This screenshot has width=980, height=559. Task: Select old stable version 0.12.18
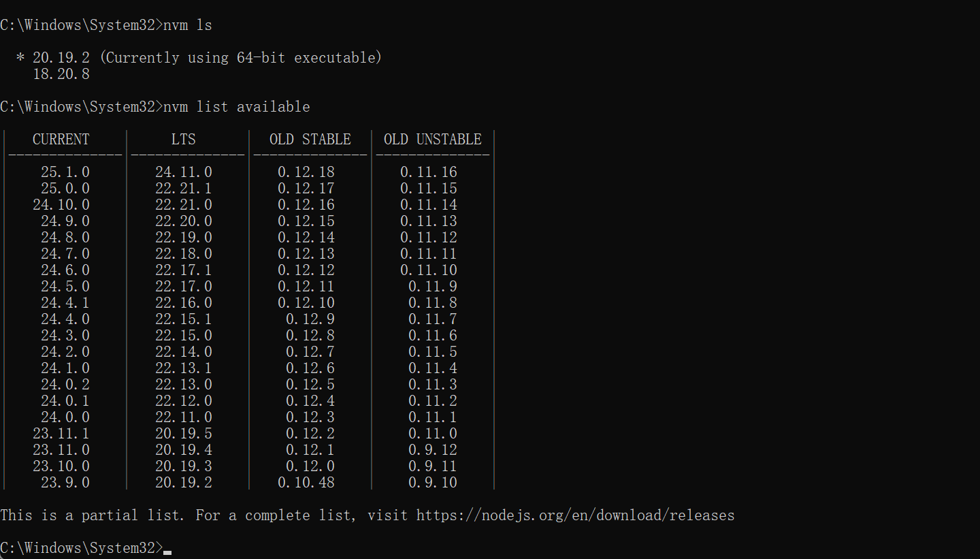[306, 172]
